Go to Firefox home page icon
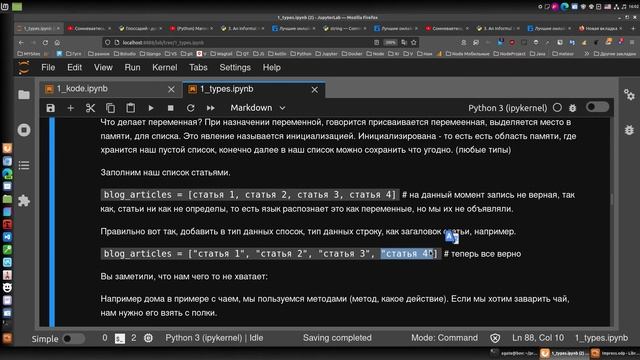Image resolution: width=640 pixels, height=360 pixels. point(57,42)
